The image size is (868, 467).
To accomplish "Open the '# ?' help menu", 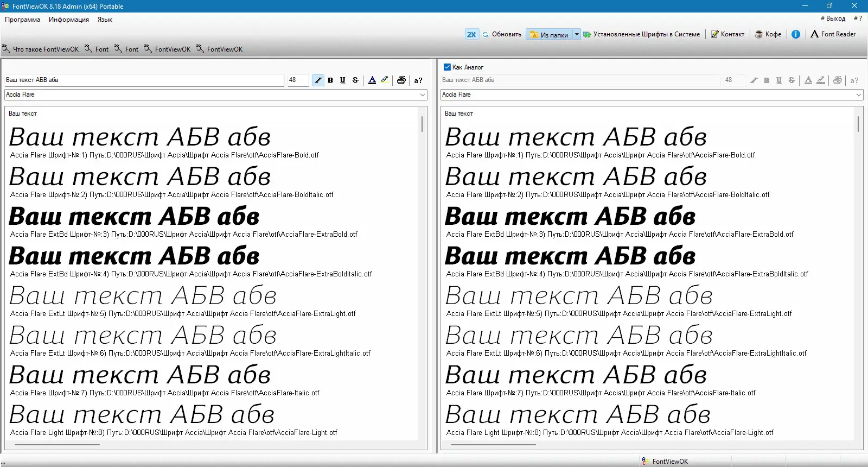I will [858, 18].
